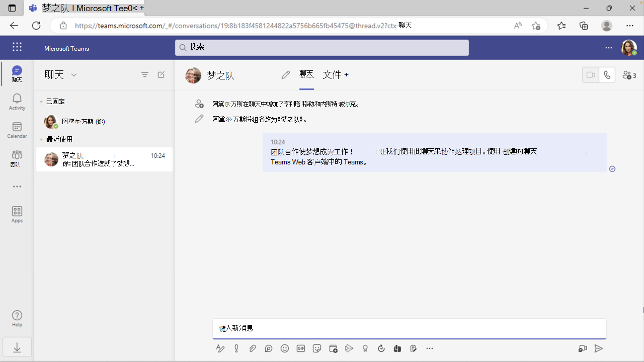Click the 梦之队 group avatar in the header
This screenshot has width=644, height=362.
click(193, 75)
